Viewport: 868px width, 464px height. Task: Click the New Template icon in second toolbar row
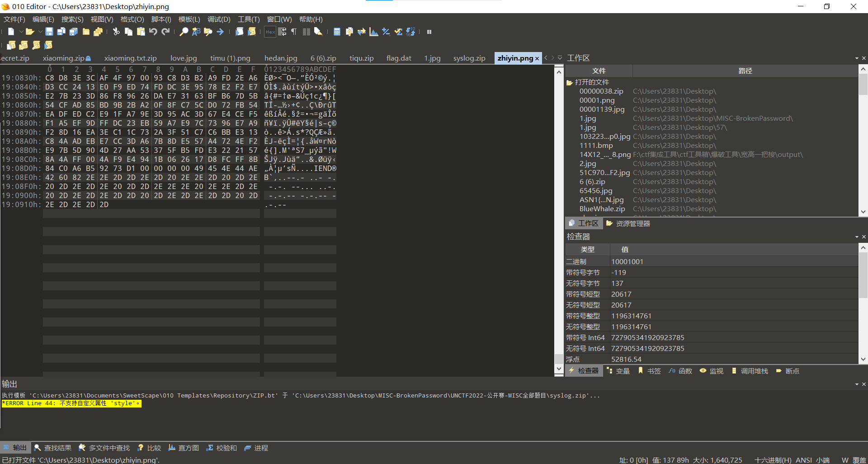point(11,45)
